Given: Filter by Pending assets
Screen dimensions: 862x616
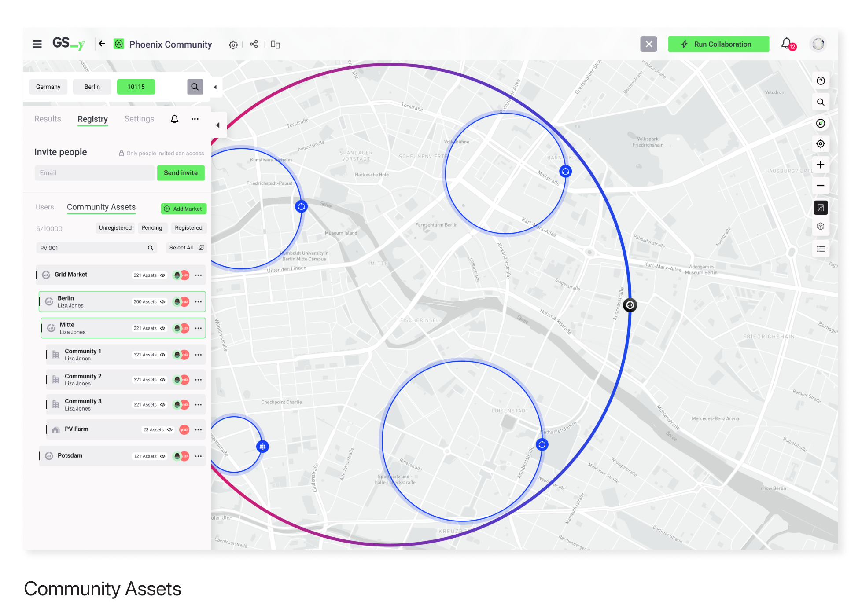Looking at the screenshot, I should point(152,228).
